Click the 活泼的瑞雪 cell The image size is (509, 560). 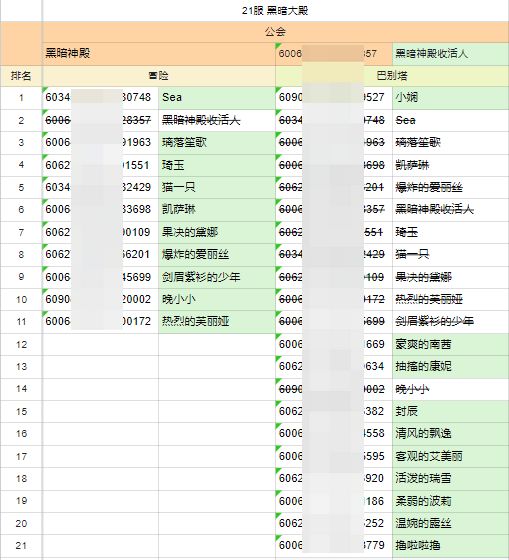[x=450, y=479]
